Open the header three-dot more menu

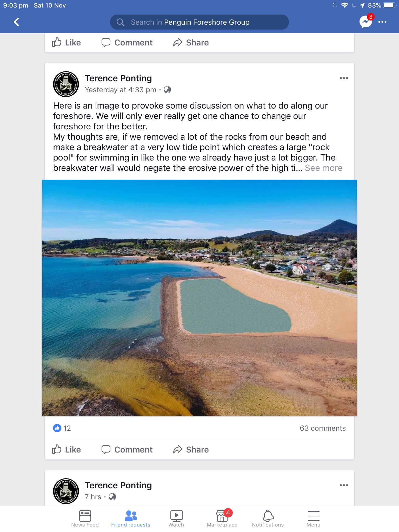pyautogui.click(x=382, y=22)
